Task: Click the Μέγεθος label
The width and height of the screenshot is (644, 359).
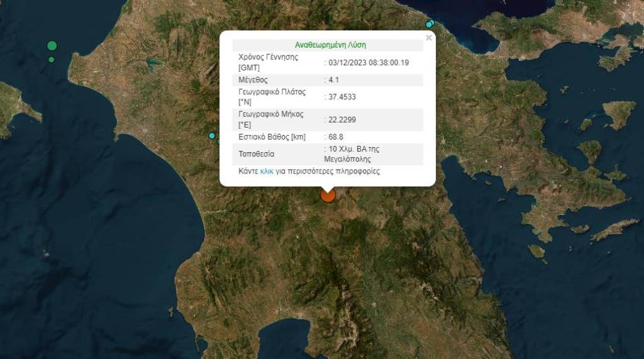Action: (x=253, y=80)
